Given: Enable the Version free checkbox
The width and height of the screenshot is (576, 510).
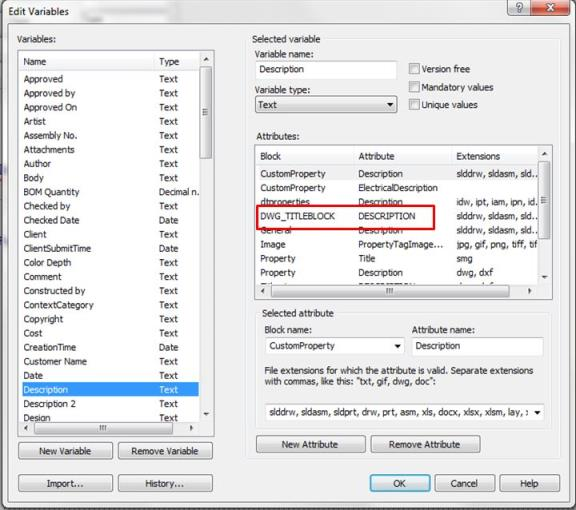Looking at the screenshot, I should 414,69.
